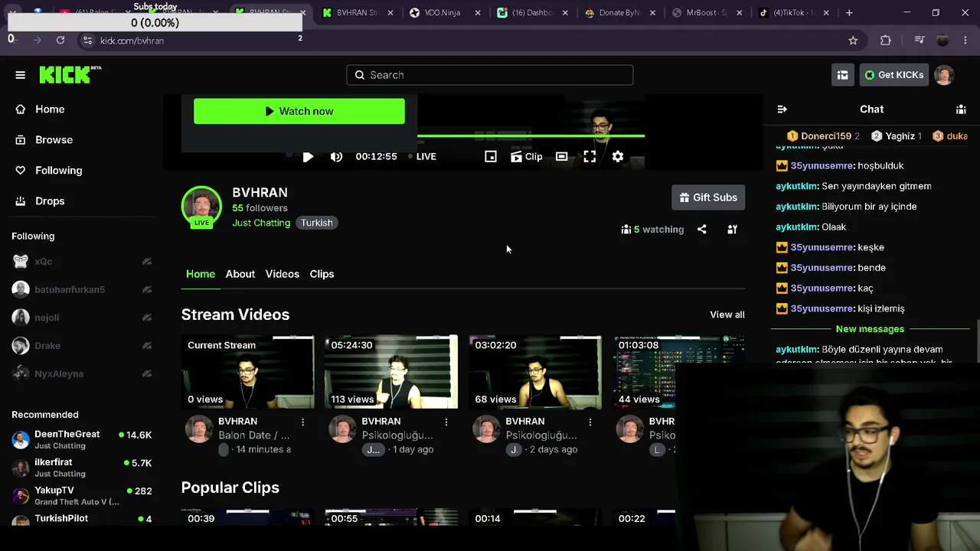This screenshot has height=551, width=980.
Task: Open batuhanfurkan5 in the Following list
Action: pos(82,290)
